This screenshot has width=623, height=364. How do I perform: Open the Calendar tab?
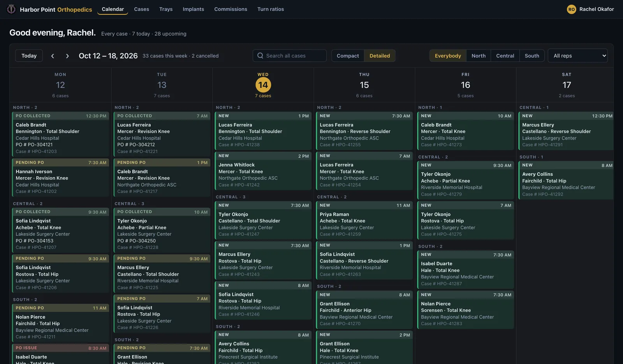[113, 9]
